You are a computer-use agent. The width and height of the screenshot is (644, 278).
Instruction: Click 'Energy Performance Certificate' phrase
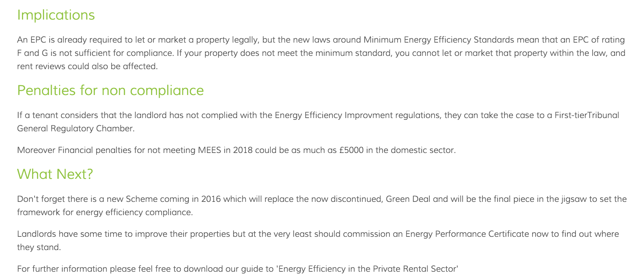pos(467,234)
